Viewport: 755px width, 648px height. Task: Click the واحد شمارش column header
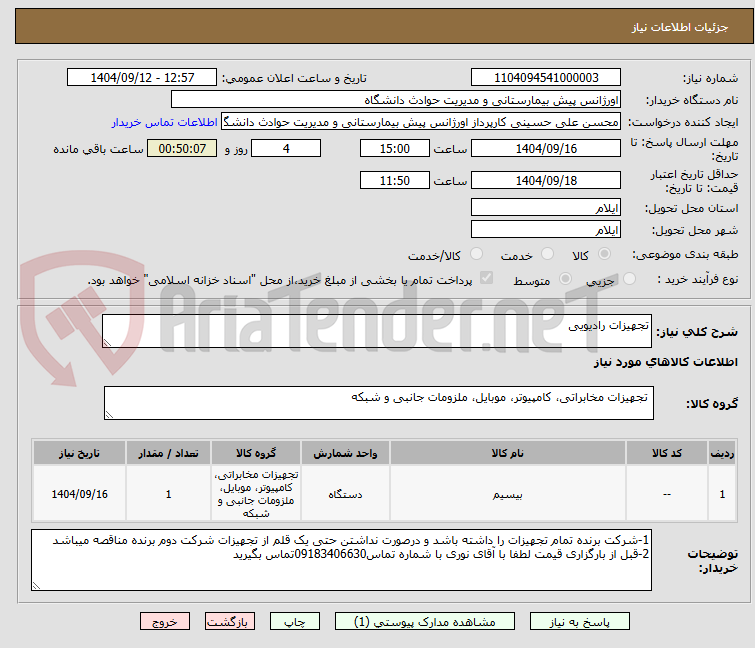(x=345, y=453)
